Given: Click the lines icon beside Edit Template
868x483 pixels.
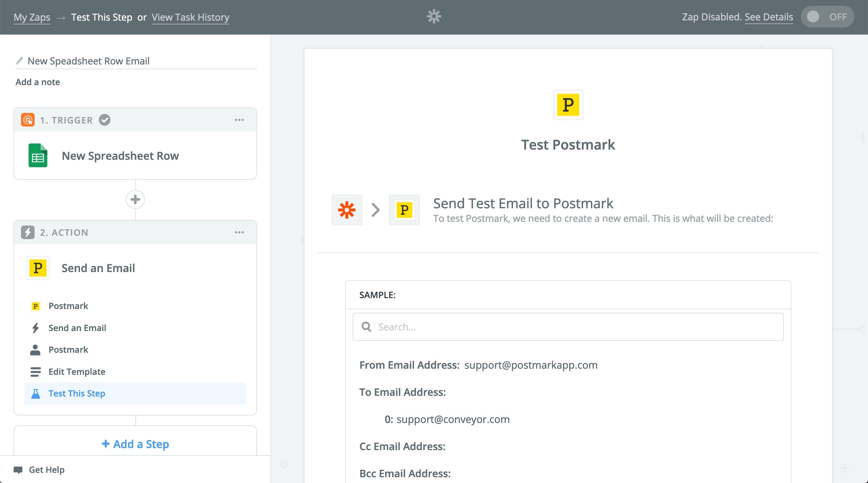Looking at the screenshot, I should pyautogui.click(x=35, y=372).
